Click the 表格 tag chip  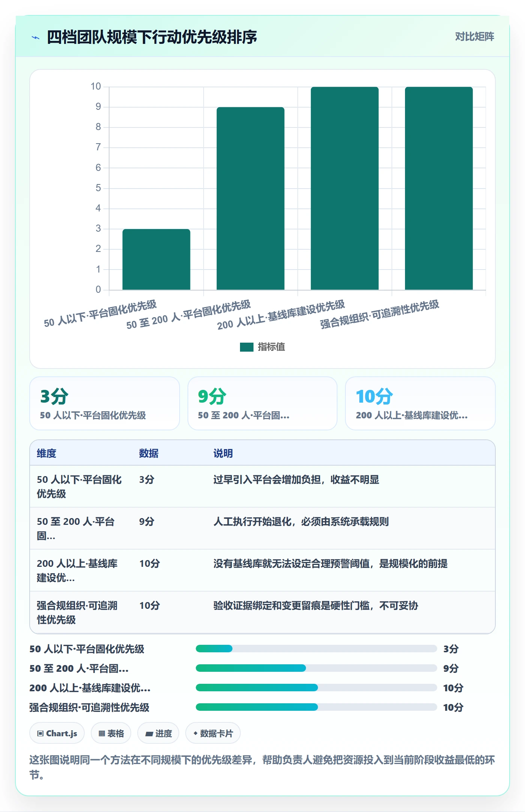[111, 733]
